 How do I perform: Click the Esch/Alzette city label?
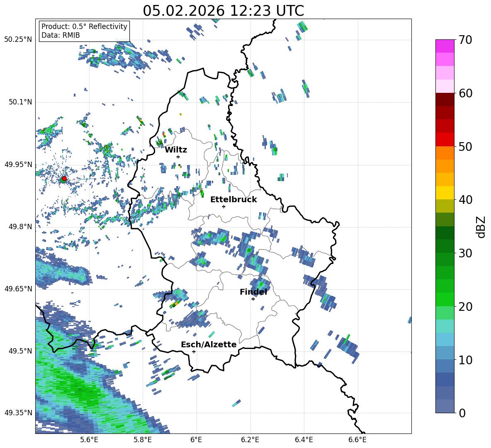click(209, 344)
